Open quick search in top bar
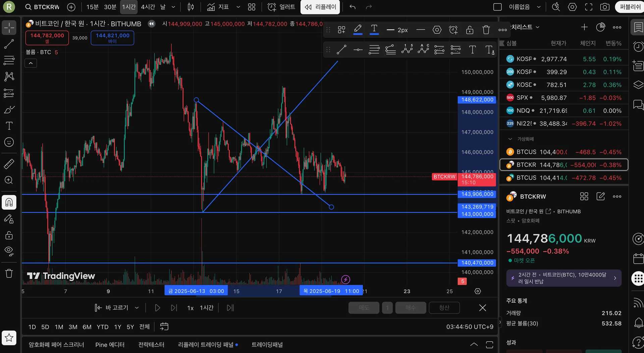Viewport: 644px width, 353px height. click(x=556, y=7)
